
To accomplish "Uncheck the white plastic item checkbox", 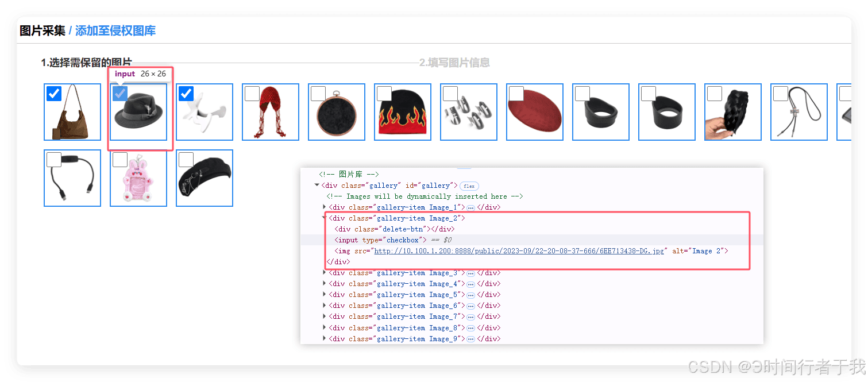I will (186, 94).
